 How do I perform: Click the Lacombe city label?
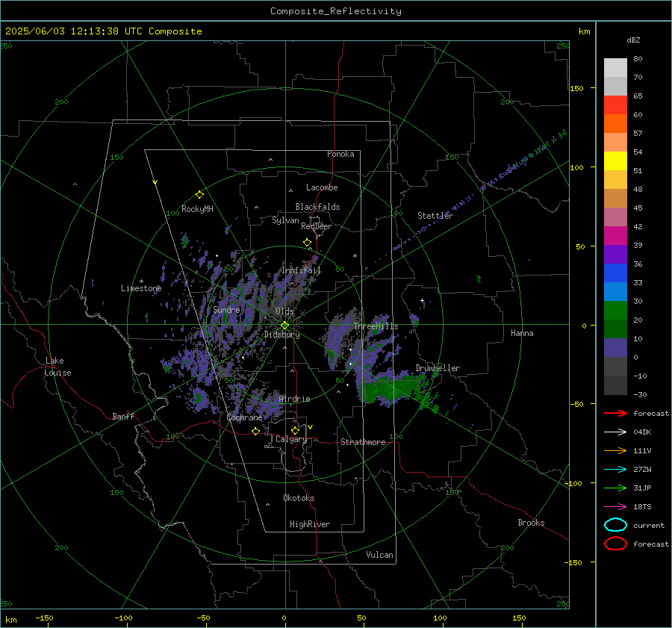(322, 187)
